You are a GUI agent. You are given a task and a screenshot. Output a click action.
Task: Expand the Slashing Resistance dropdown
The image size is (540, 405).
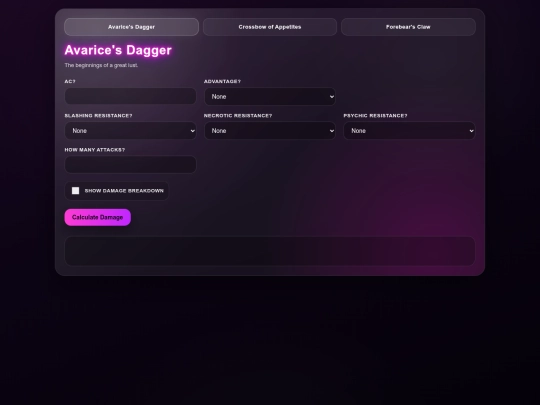tap(131, 131)
